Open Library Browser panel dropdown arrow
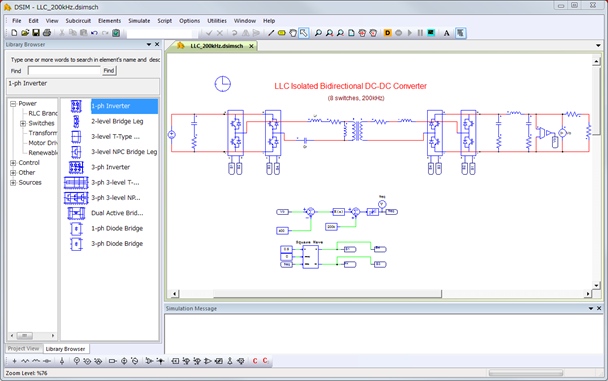The width and height of the screenshot is (608, 381). coord(149,45)
